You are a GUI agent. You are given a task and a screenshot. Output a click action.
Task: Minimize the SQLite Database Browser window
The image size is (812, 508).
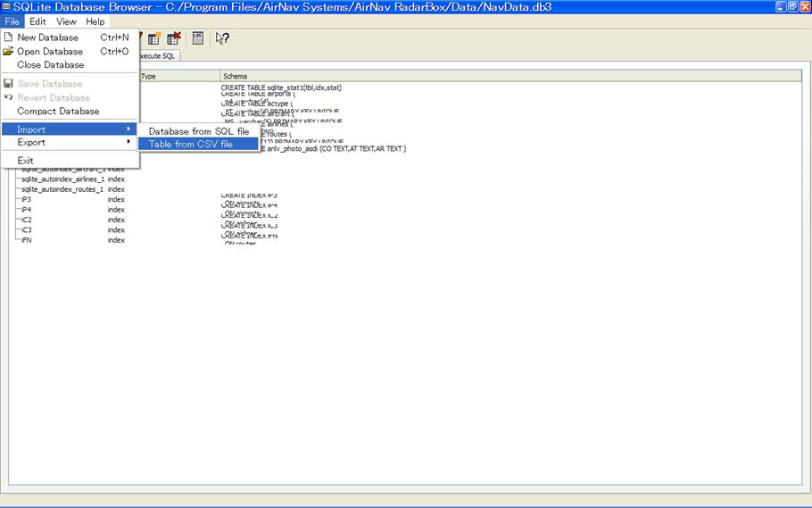pos(781,7)
